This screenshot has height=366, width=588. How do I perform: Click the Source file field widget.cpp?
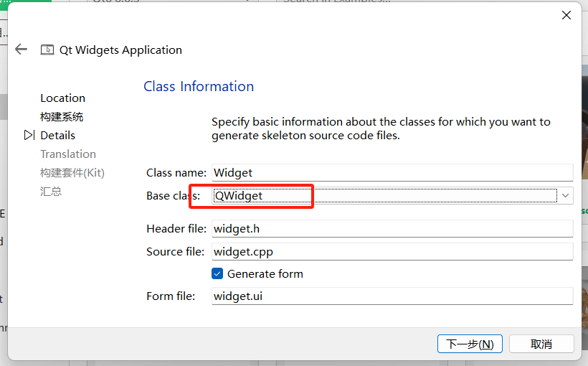pyautogui.click(x=392, y=251)
